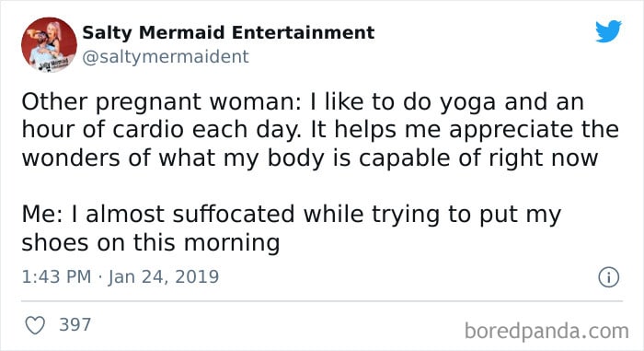Select the 397 likes count
The height and width of the screenshot is (351, 644).
pos(75,324)
